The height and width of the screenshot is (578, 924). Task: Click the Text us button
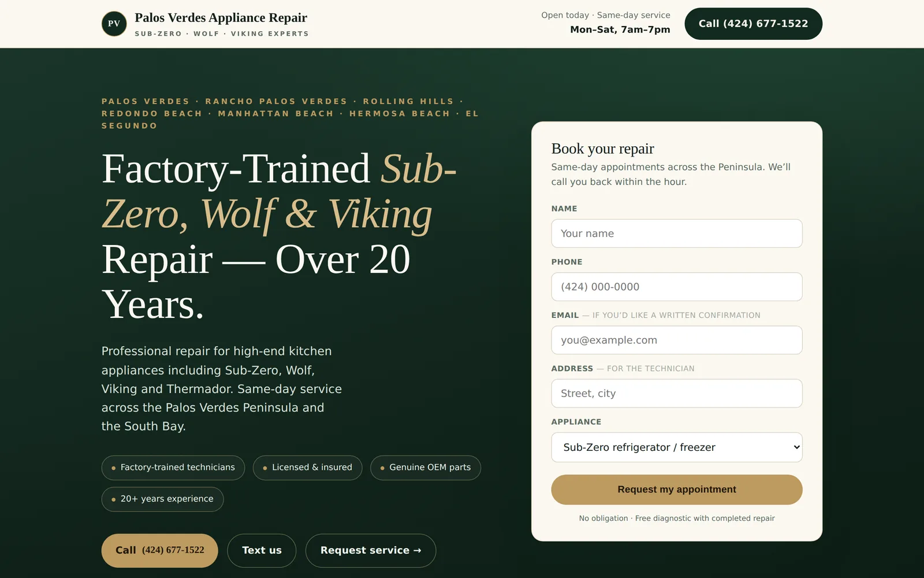(262, 550)
